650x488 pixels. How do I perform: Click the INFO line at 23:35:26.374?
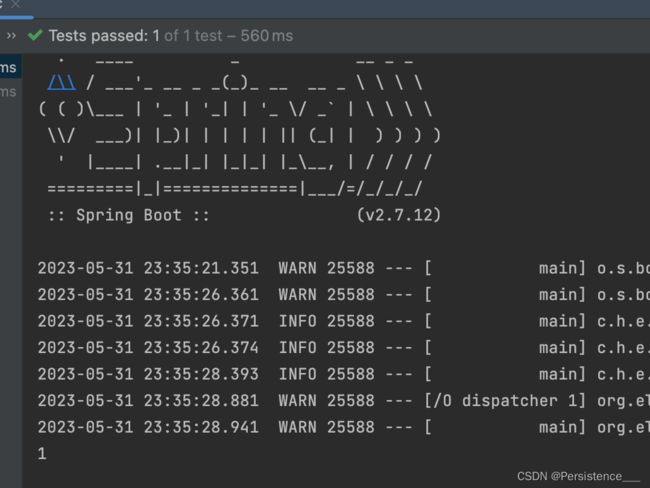344,348
